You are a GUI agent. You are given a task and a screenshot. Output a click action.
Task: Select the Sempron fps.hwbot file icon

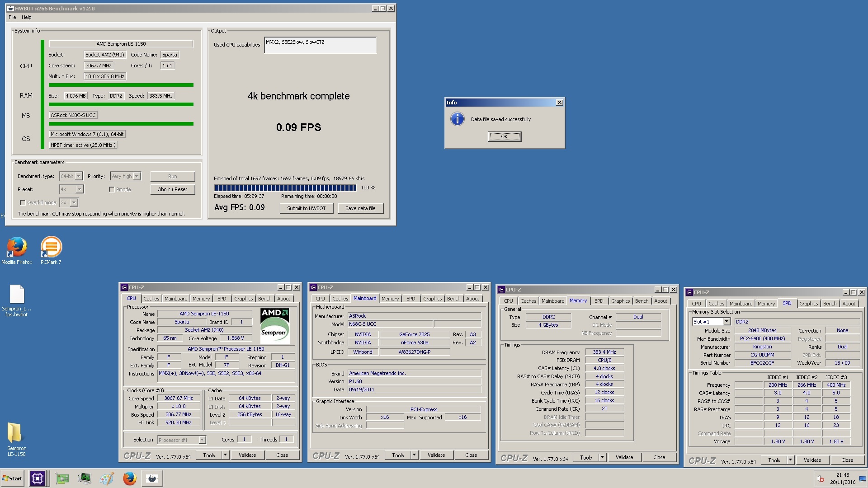(17, 294)
